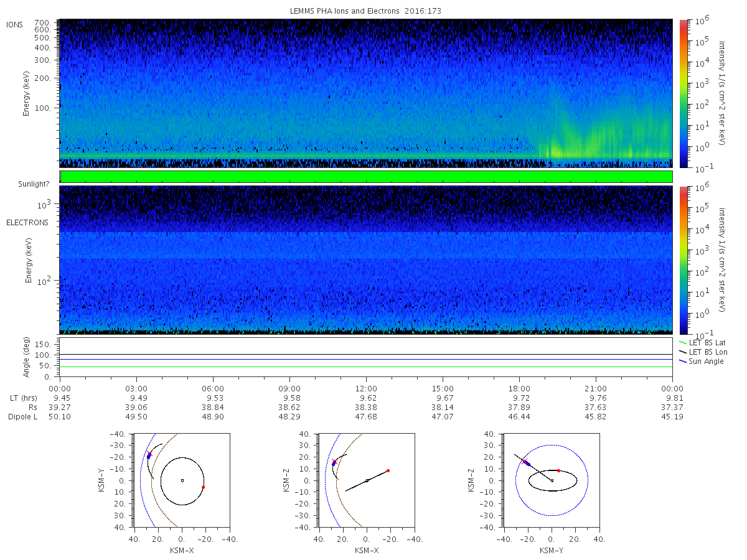Open the KSM-X versus KSM-Y orbit plot
The image size is (747, 560).
(x=181, y=480)
